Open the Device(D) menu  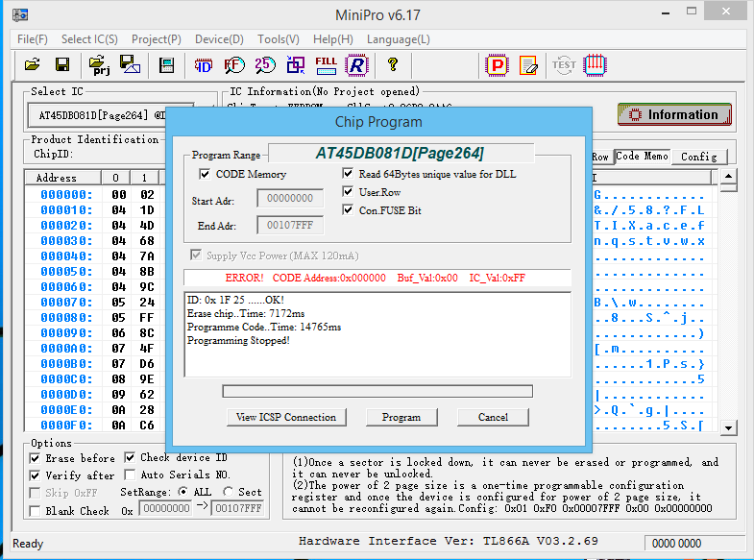[219, 39]
